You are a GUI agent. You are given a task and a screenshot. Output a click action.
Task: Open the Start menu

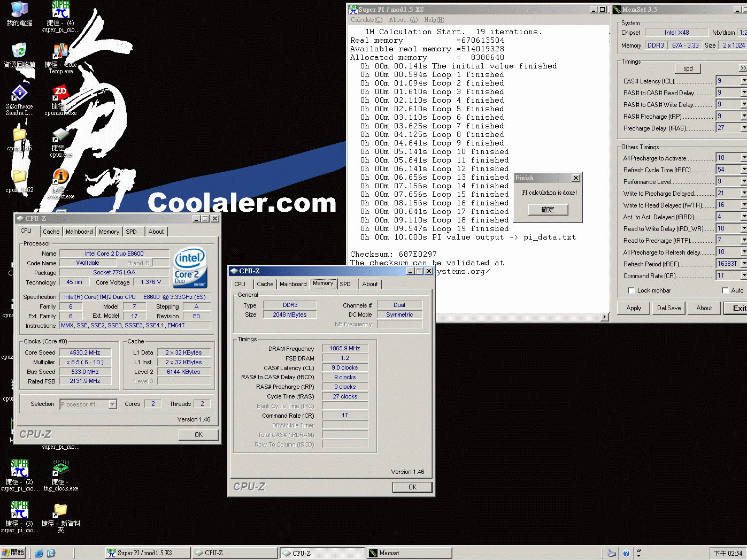(14, 553)
